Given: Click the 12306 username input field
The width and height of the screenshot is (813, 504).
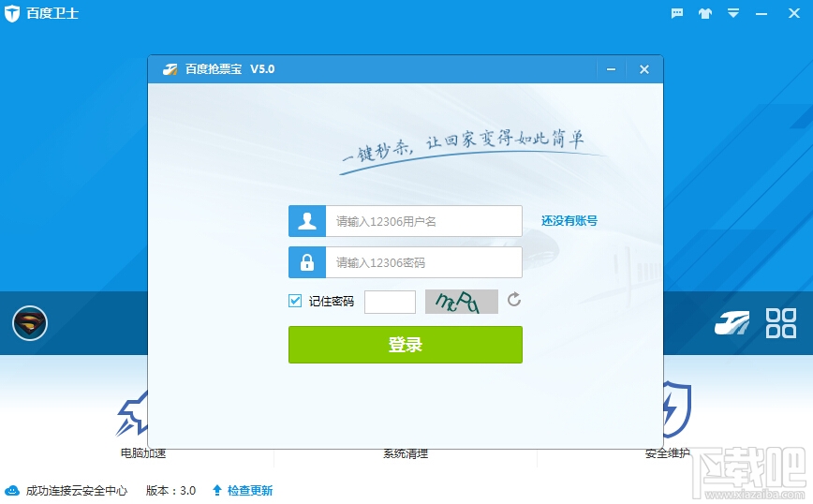Looking at the screenshot, I should 423,221.
